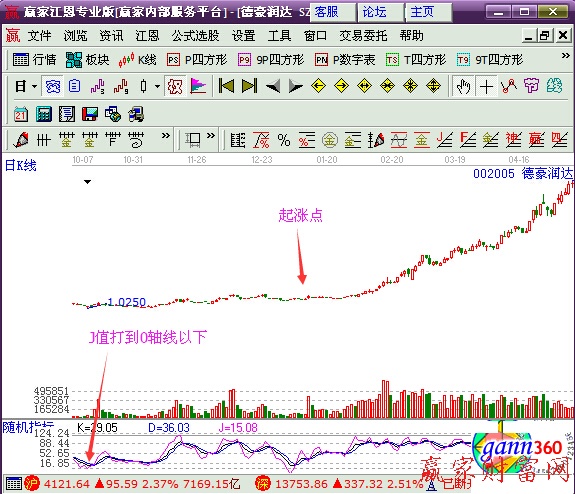The width and height of the screenshot is (575, 494).
Task: Open the P四方形 tool
Action: click(x=197, y=59)
